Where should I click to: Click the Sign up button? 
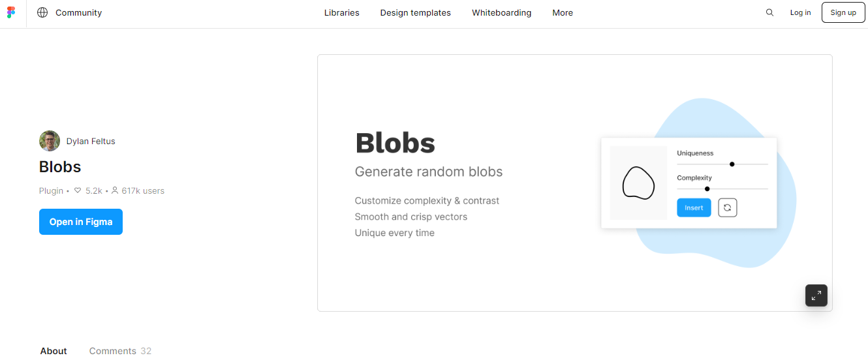843,12
